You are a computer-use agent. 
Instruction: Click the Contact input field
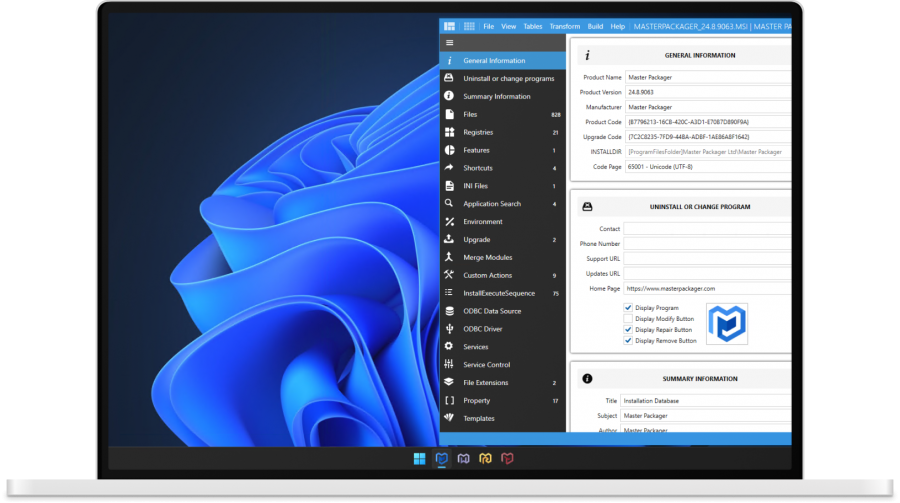coord(707,229)
